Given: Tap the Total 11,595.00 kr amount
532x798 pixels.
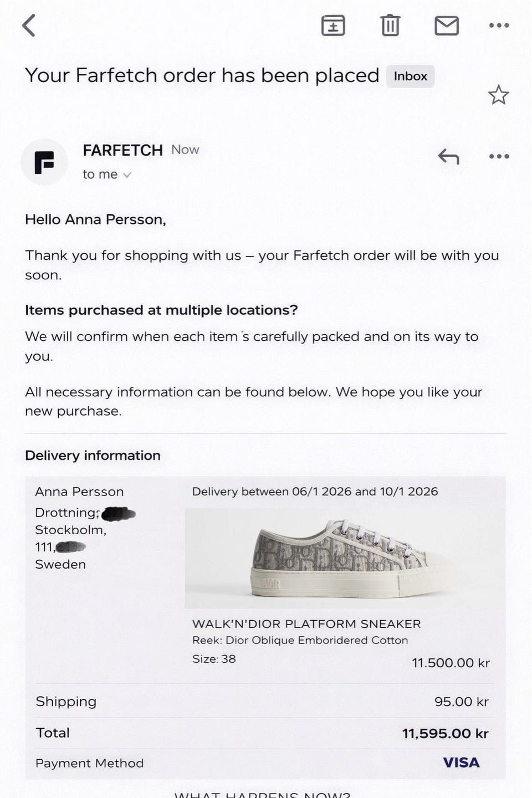Looking at the screenshot, I should tap(445, 734).
